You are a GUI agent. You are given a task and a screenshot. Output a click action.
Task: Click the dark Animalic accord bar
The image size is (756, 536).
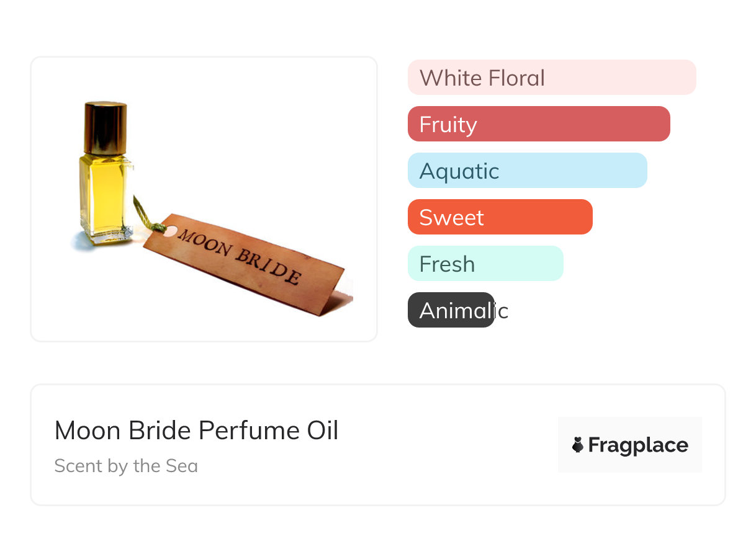[x=451, y=310]
